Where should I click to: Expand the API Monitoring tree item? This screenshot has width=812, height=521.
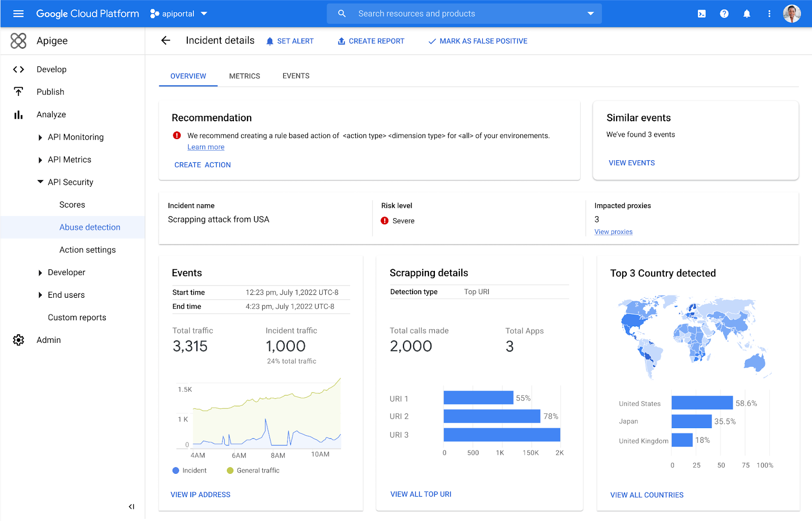(x=40, y=137)
